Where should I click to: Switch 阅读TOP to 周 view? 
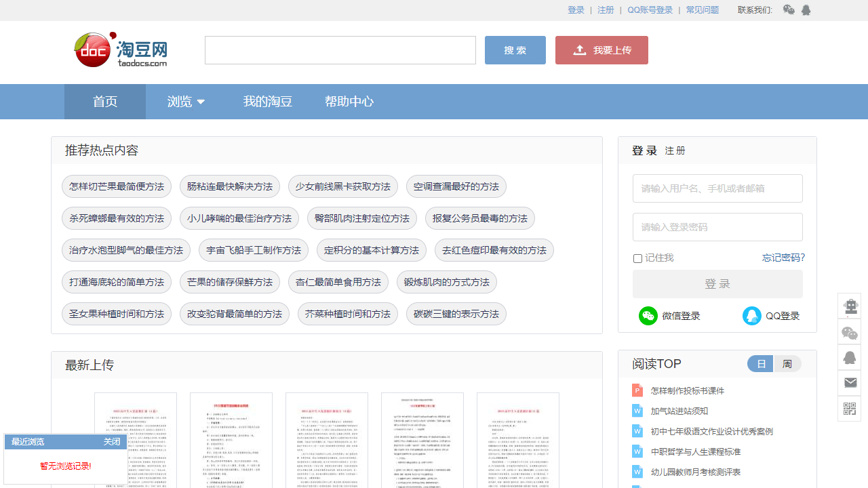pyautogui.click(x=787, y=364)
